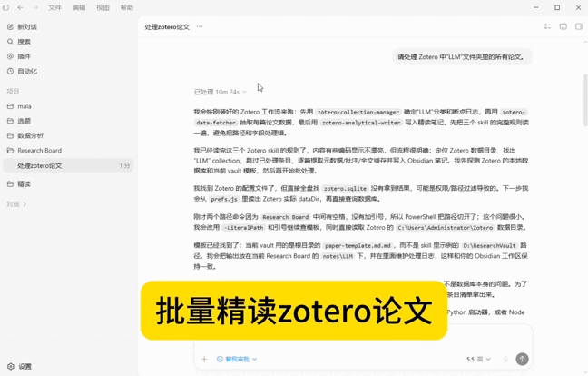Viewport: 588px width, 376px height.
Task: Toggle the left sidebar panel icon
Action: (x=5, y=7)
